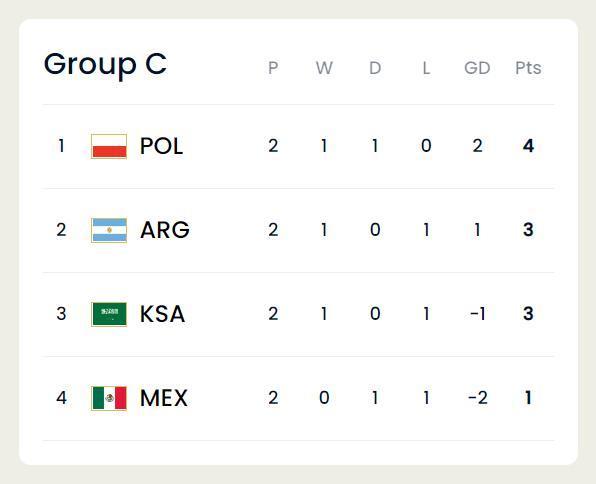596x484 pixels.
Task: Open the POL team name
Action: coord(162,146)
